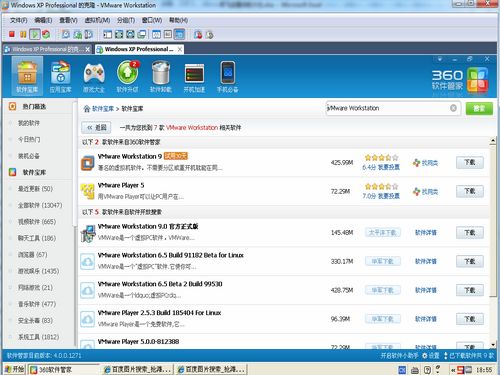This screenshot has width=500, height=375.
Task: Open the 窗口(W) menu
Action: pyautogui.click(x=152, y=20)
